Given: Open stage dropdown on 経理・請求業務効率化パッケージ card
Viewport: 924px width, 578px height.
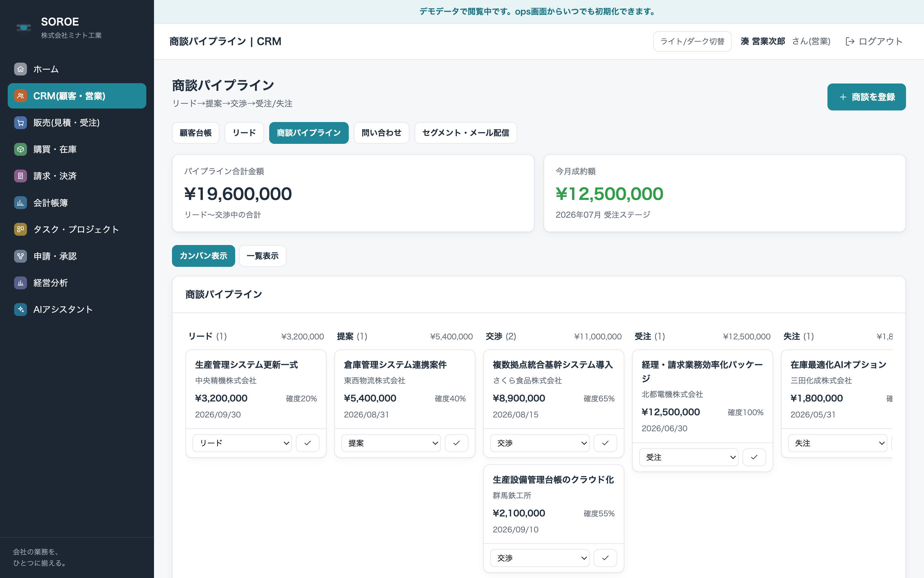Looking at the screenshot, I should click(x=689, y=457).
